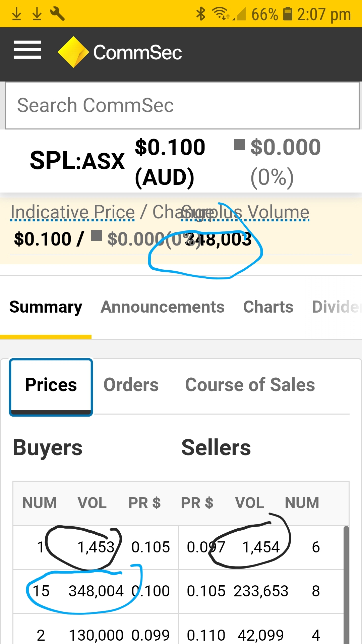
Task: Tap the CommSec yellow diamond logo
Action: (73, 52)
